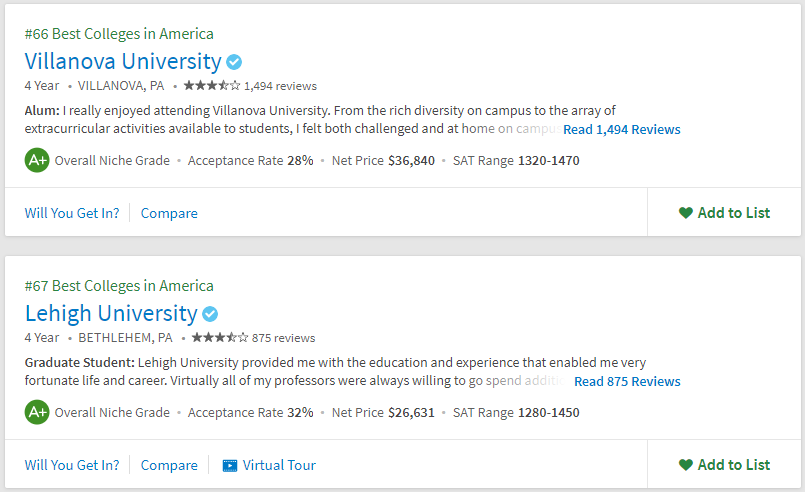Click Villanova's A+ Overall Niche Grade badge
This screenshot has width=805, height=492.
[x=37, y=160]
